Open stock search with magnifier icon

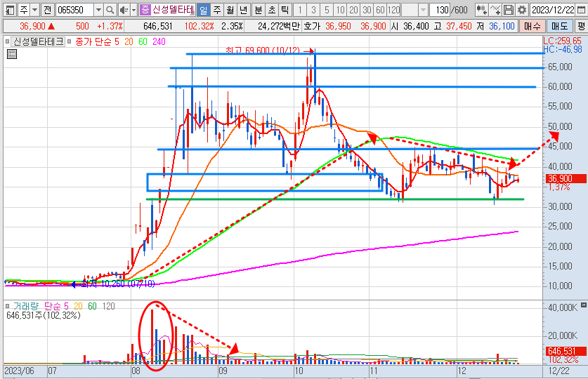110,10
